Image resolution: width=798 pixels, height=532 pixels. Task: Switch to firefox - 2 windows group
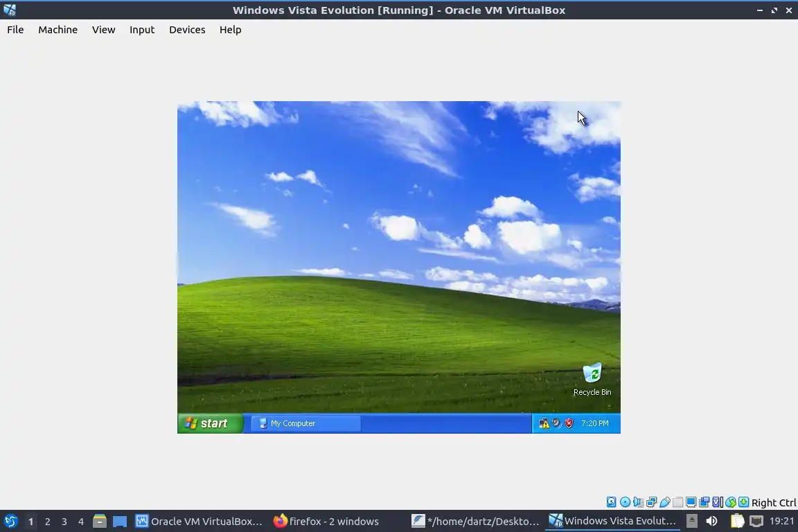pyautogui.click(x=326, y=522)
